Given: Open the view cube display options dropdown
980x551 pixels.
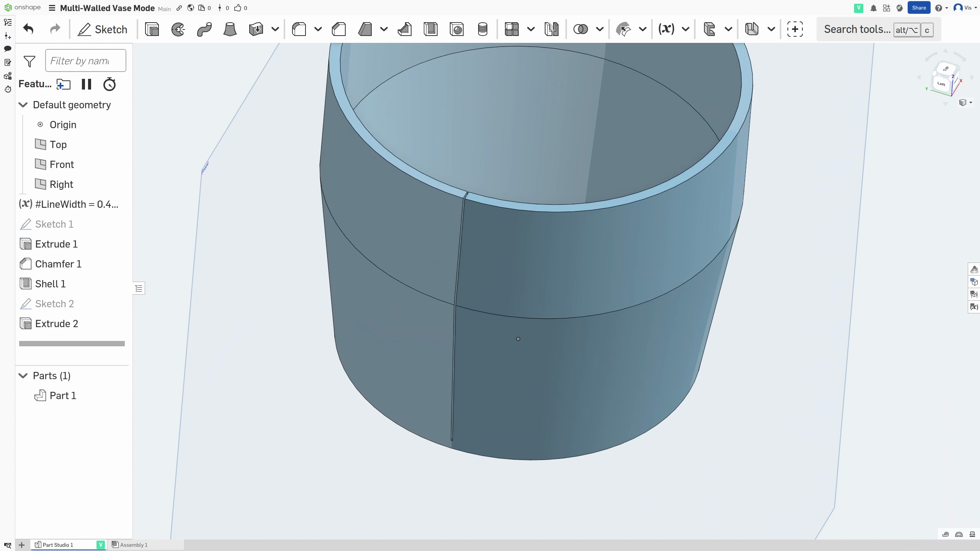Looking at the screenshot, I should click(965, 103).
